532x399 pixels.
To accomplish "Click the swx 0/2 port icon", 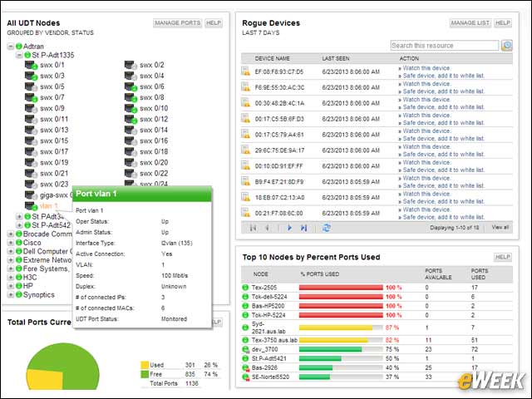I will [131, 65].
